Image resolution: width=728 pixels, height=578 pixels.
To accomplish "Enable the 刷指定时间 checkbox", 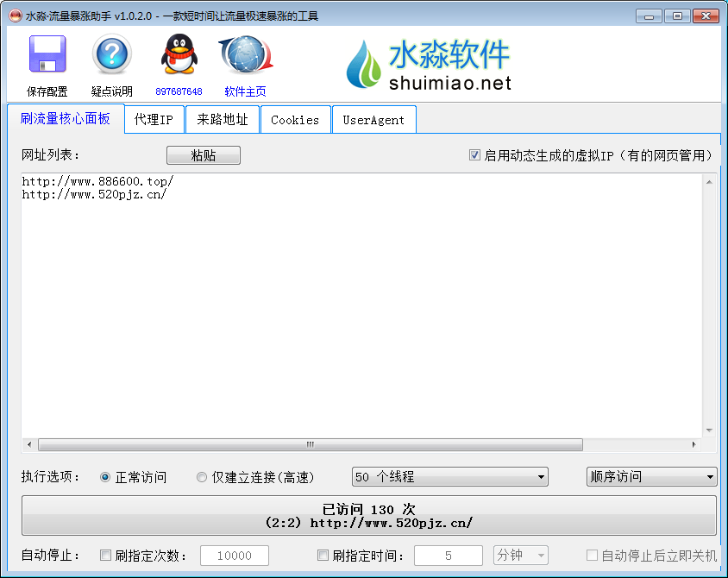I will [323, 556].
